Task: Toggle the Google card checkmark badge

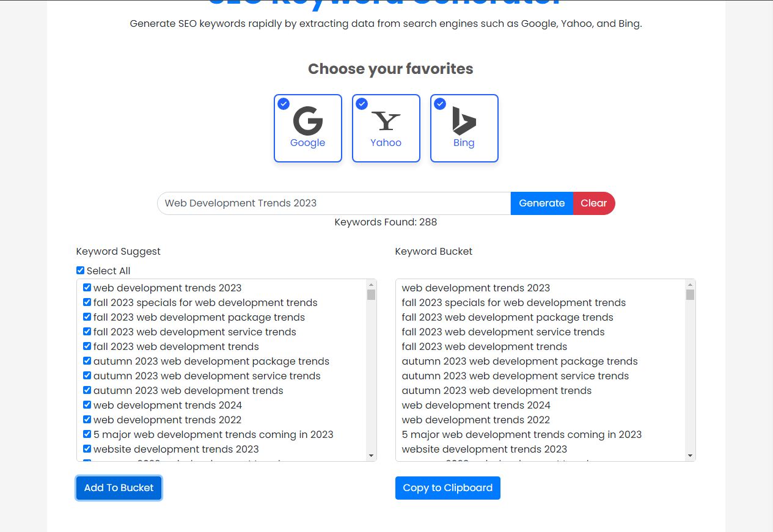Action: pyautogui.click(x=284, y=104)
